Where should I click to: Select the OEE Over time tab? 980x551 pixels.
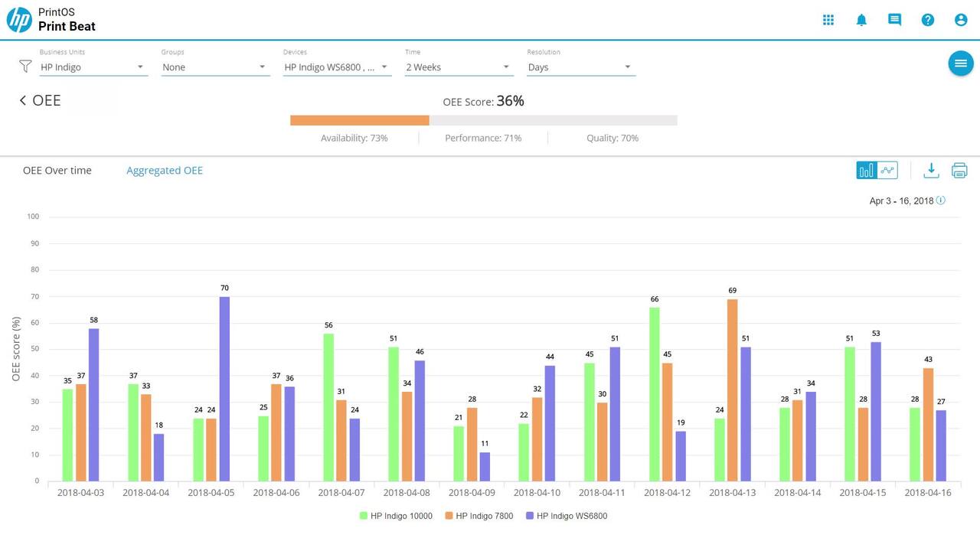click(x=57, y=171)
